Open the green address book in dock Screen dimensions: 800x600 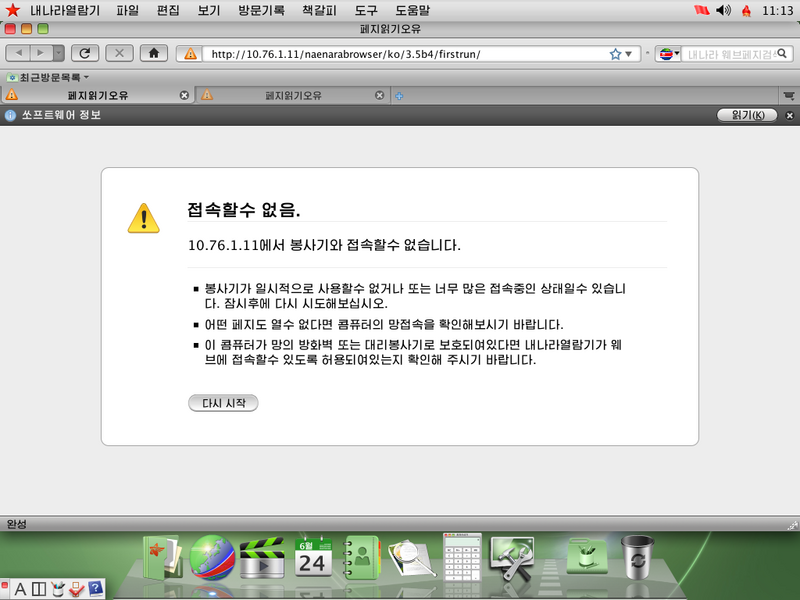(362, 558)
